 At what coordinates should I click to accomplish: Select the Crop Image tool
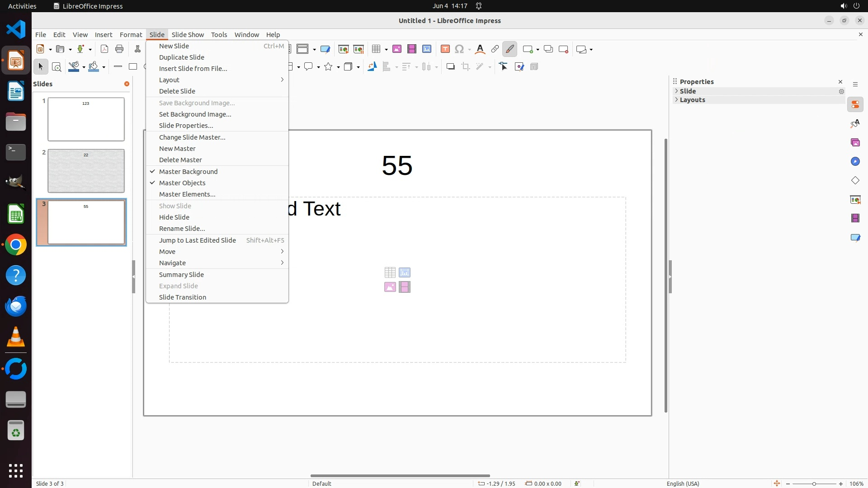[x=466, y=67]
